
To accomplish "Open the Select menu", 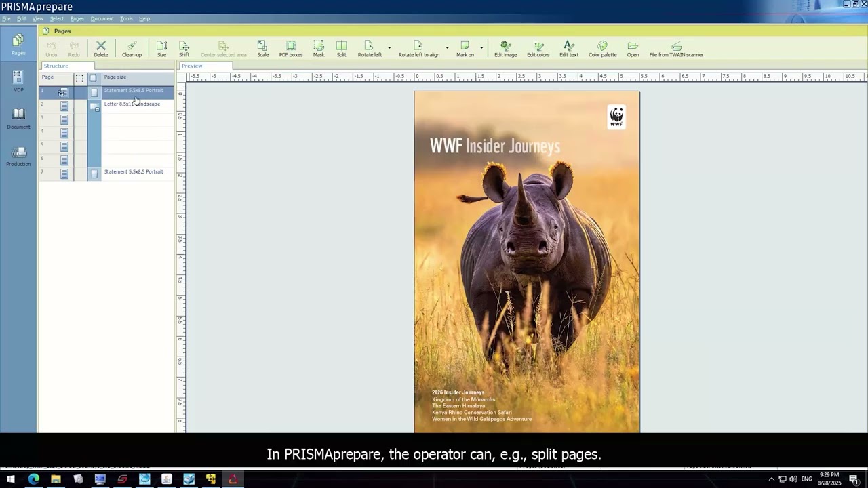I will tap(57, 18).
